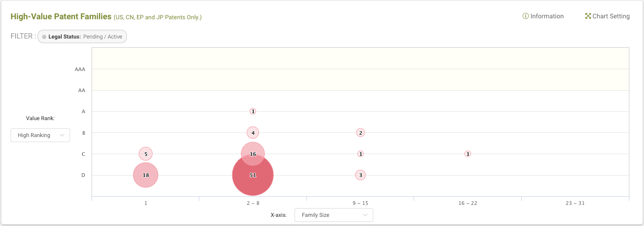Click the High-Value Patent Families title
Screen dimensions: 644x226
coord(61,17)
